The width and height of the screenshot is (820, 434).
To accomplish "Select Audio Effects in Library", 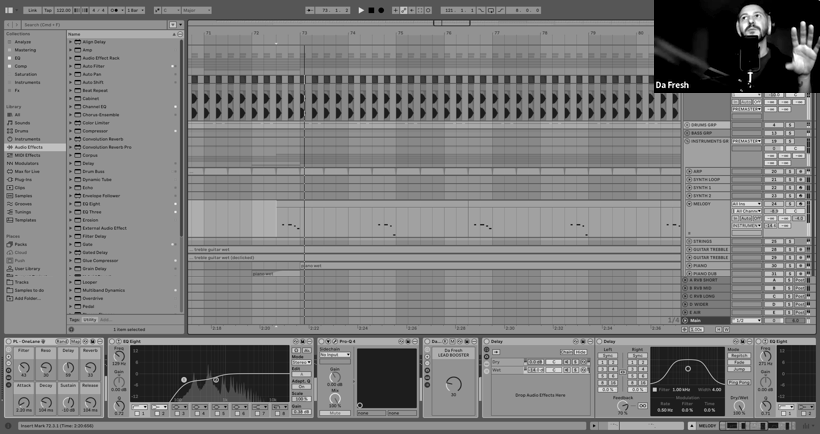I will (x=28, y=147).
